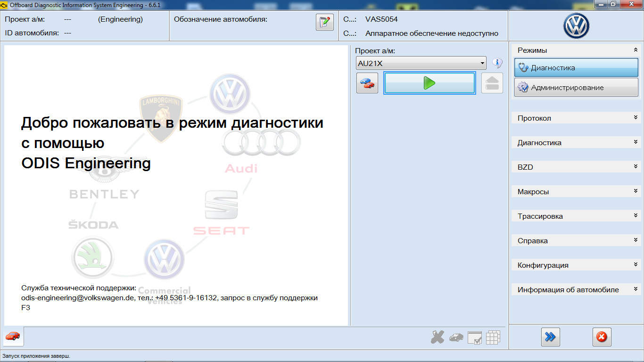Screen dimensions: 644x362
Task: Click the vehicle designation edit notepad icon
Action: pyautogui.click(x=324, y=22)
